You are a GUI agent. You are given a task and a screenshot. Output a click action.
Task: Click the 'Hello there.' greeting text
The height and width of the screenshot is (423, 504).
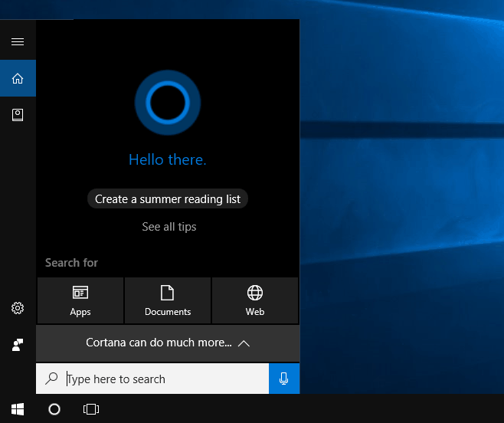(x=168, y=160)
